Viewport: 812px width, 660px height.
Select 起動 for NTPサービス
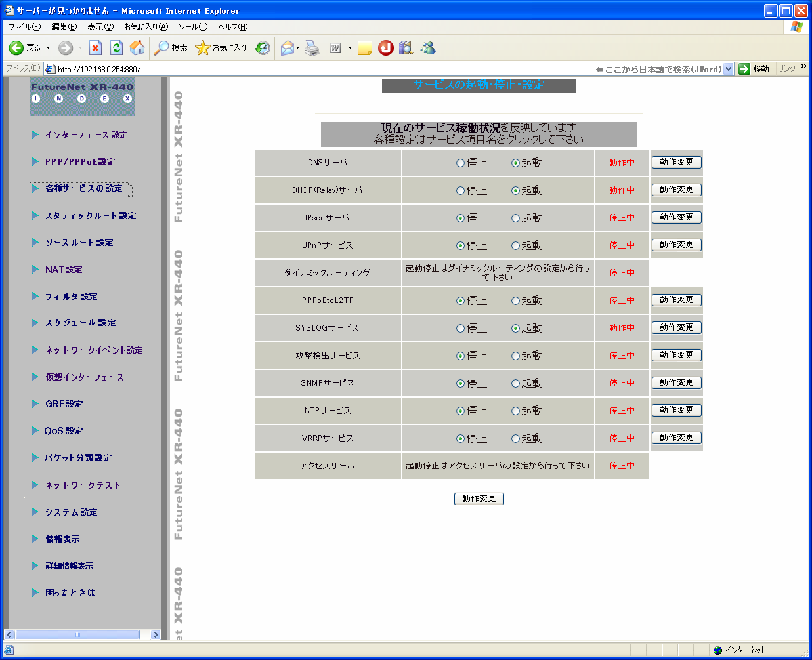pyautogui.click(x=515, y=411)
